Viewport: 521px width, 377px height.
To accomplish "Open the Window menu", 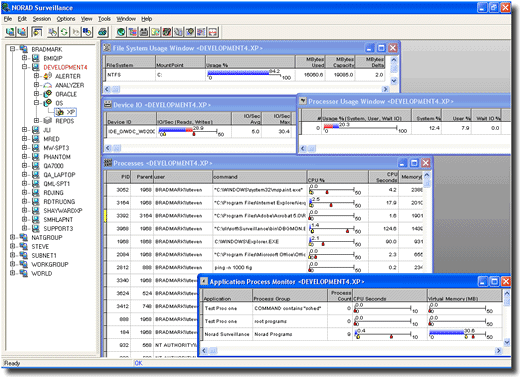I will click(x=126, y=19).
